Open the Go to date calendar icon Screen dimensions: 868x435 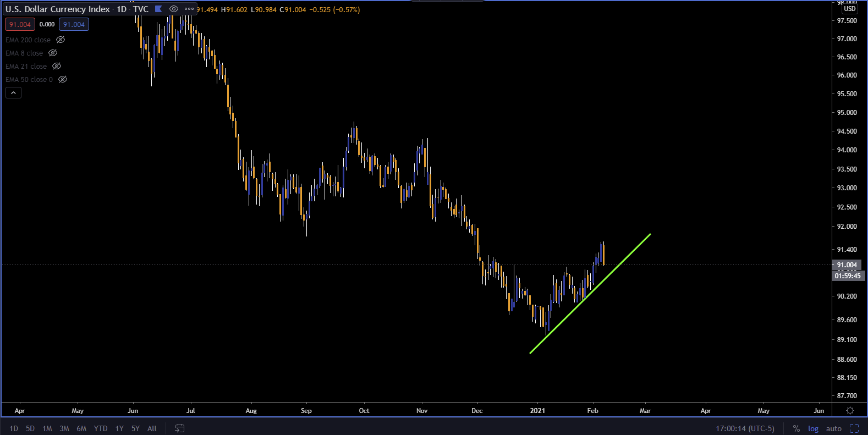click(179, 428)
